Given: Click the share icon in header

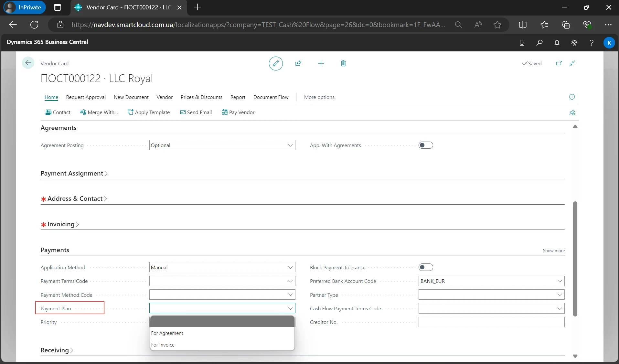Looking at the screenshot, I should click(x=298, y=63).
